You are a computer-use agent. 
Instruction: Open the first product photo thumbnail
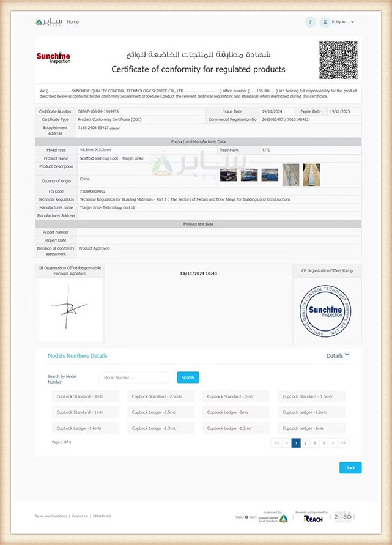pyautogui.click(x=228, y=175)
